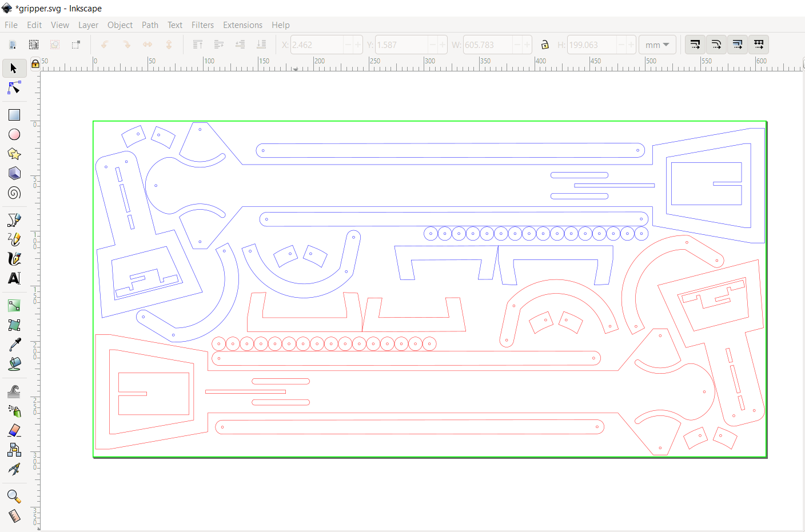Pick the Ellipse tool

14,134
